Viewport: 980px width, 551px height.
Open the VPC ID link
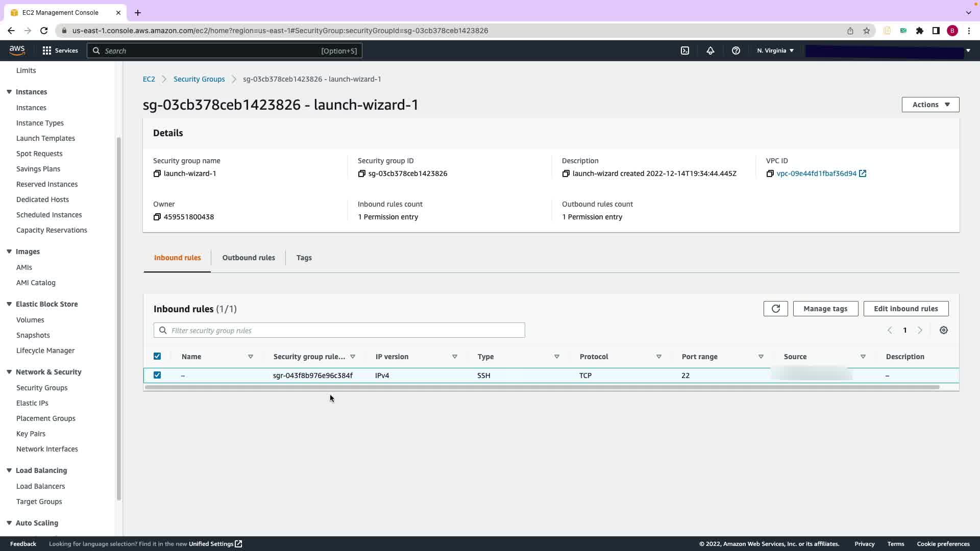(816, 173)
